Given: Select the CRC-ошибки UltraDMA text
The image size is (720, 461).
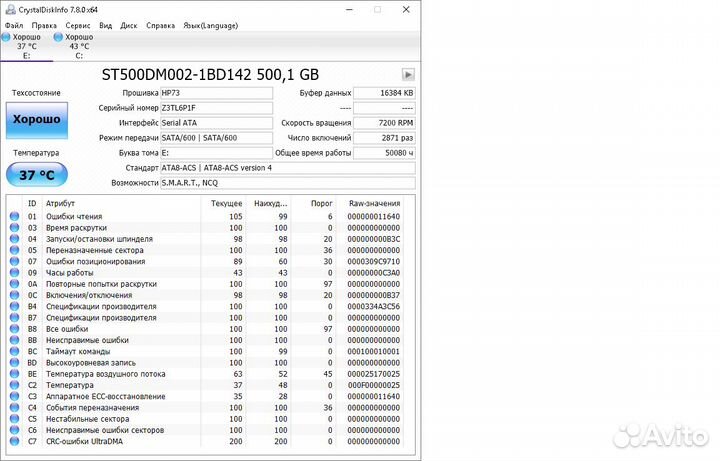Looking at the screenshot, I should (x=84, y=442).
